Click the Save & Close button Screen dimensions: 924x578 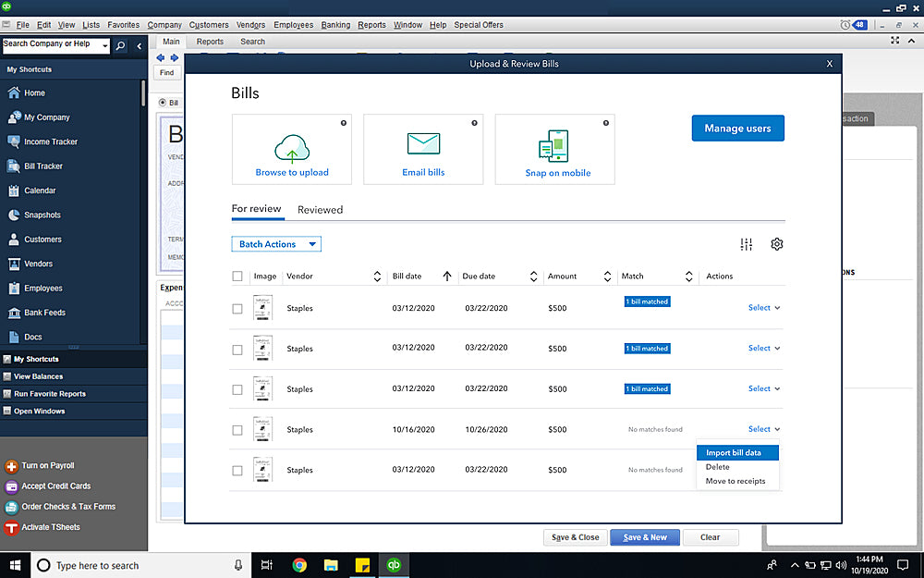(x=575, y=537)
